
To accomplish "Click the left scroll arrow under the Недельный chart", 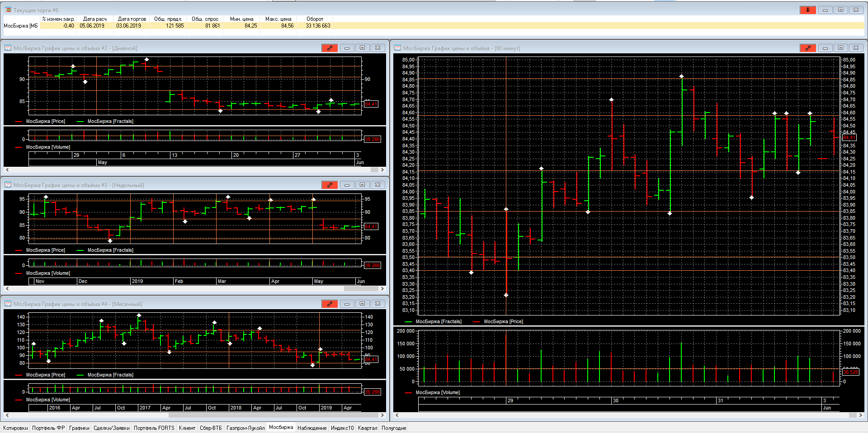I will coord(7,288).
